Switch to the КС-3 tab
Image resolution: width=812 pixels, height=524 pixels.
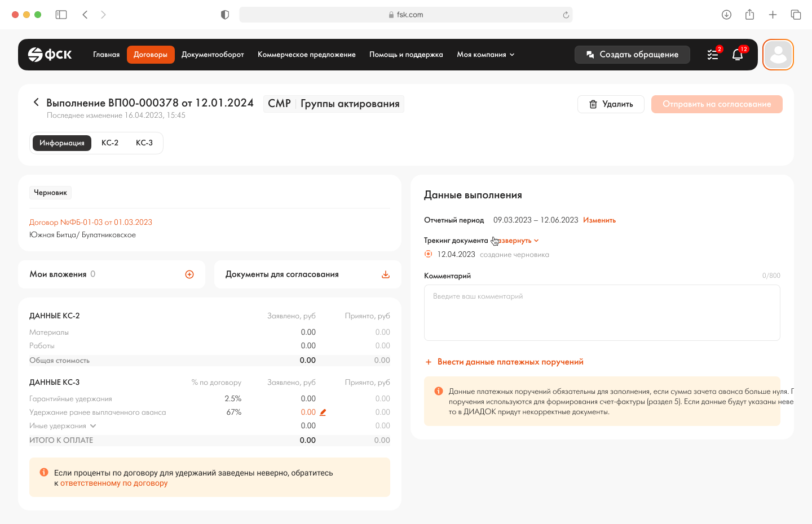point(144,143)
